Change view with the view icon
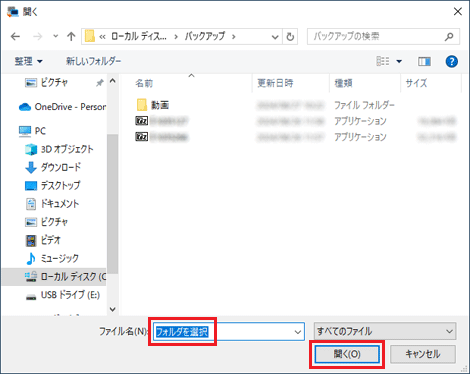 point(383,61)
